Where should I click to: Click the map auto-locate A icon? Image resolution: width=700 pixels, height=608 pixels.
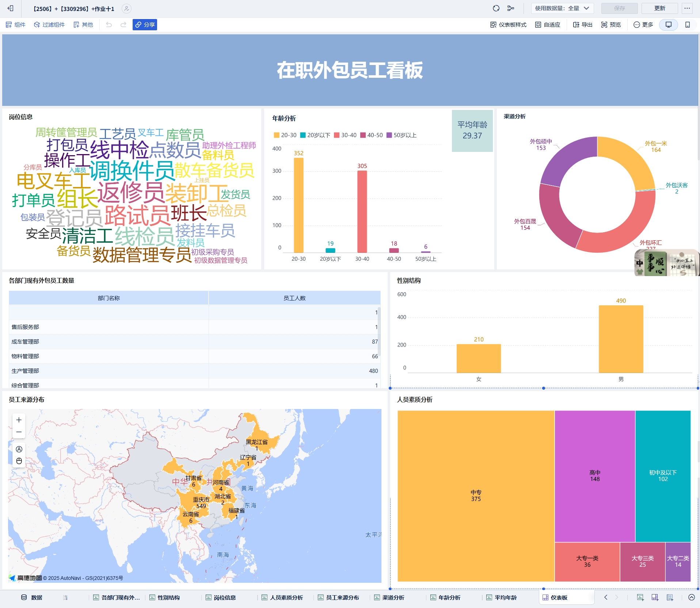coord(19,449)
